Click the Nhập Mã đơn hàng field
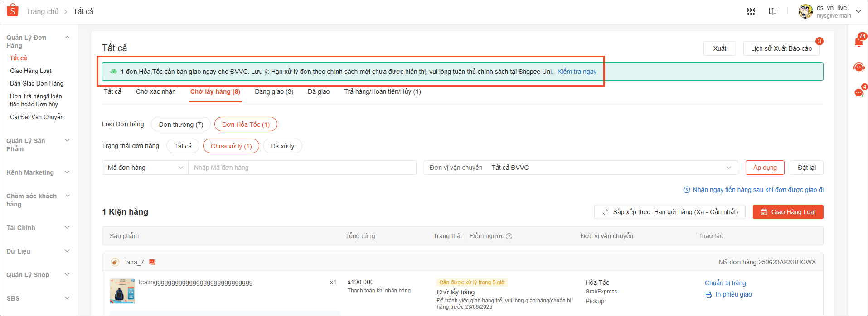 pos(301,168)
